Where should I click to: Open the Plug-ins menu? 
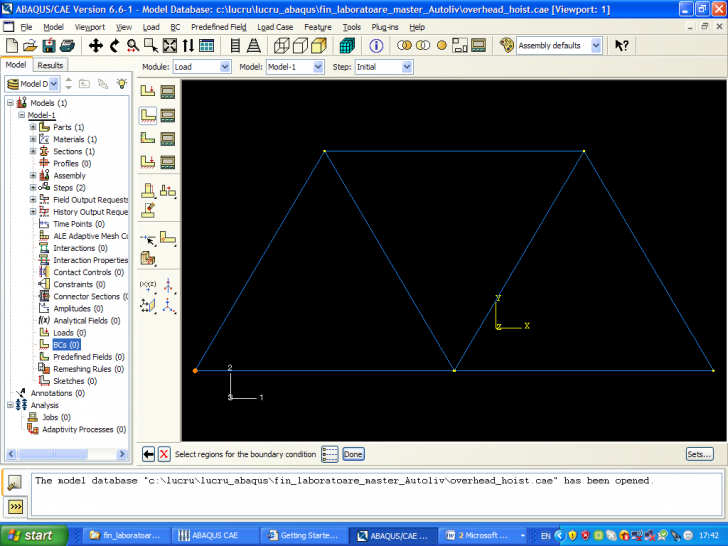[387, 27]
